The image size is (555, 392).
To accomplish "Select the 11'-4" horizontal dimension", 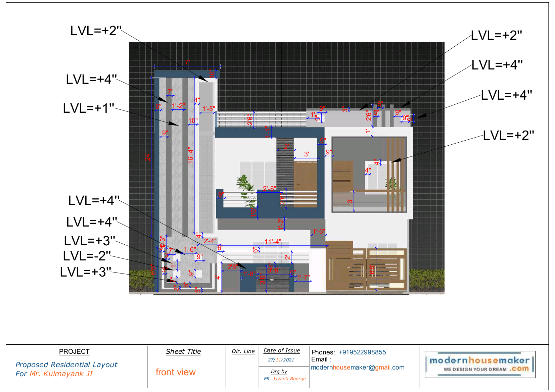I will pos(273,242).
